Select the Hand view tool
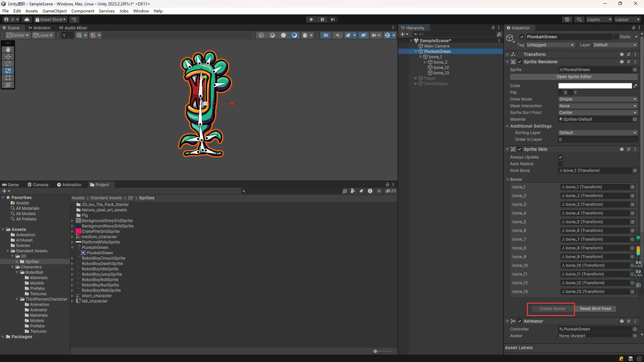644x362 pixels. tap(8, 50)
